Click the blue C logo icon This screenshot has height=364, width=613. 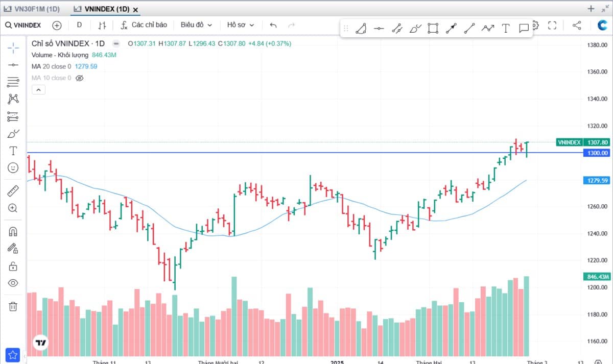point(603,25)
